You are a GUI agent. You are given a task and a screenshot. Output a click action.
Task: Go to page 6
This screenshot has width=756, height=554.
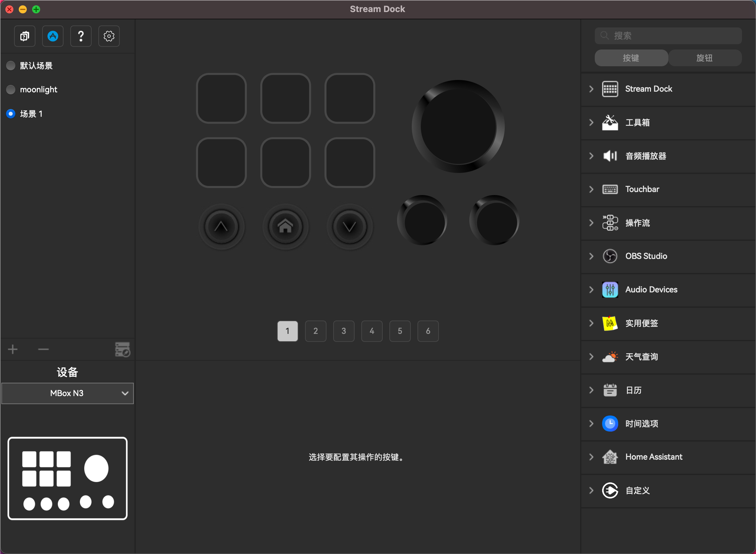pos(428,331)
